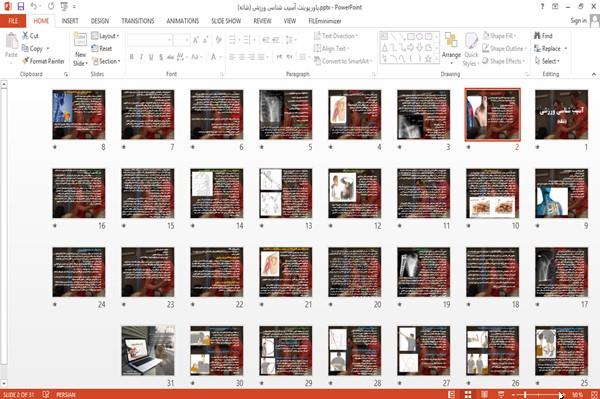Click the Undo arrow icon

click(34, 6)
